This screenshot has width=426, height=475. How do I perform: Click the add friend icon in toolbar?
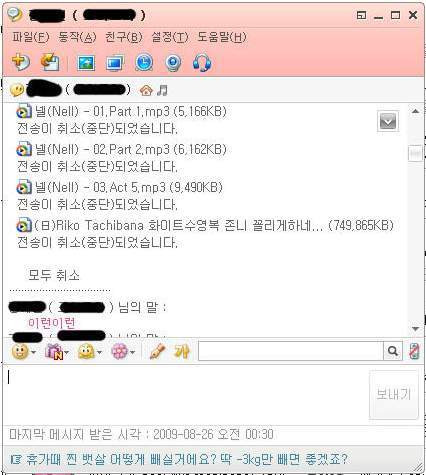pyautogui.click(x=21, y=62)
